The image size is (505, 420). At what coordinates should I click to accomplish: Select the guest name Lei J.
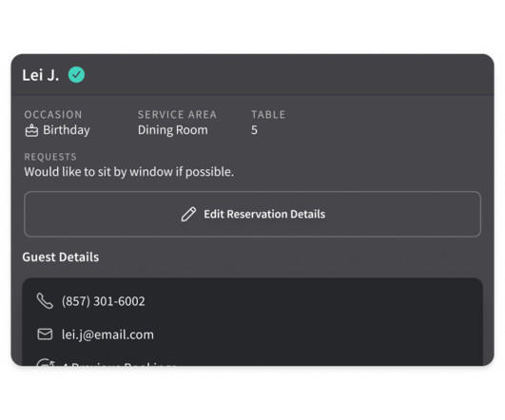click(x=41, y=75)
